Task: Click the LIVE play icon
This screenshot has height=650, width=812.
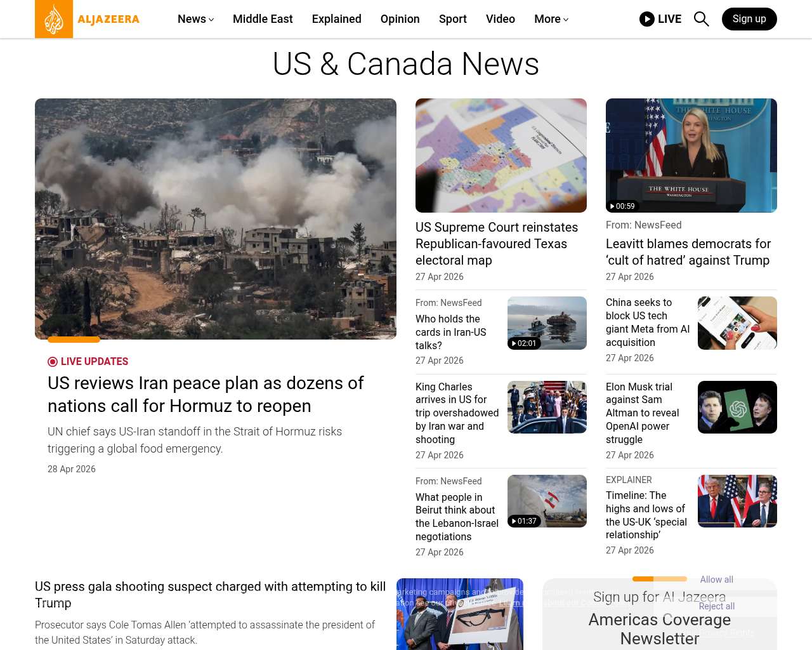Action: [x=647, y=19]
